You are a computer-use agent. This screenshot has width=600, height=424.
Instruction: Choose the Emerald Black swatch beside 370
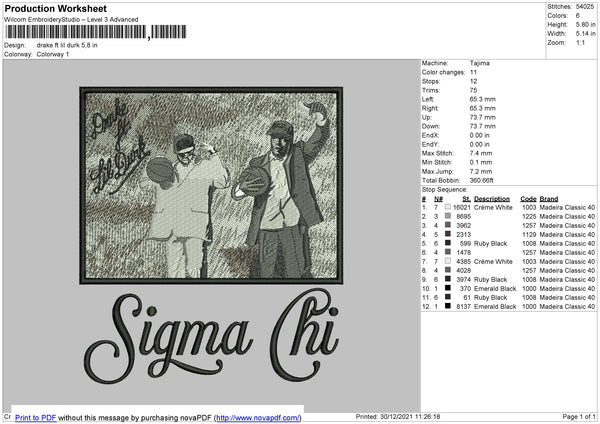[448, 288]
